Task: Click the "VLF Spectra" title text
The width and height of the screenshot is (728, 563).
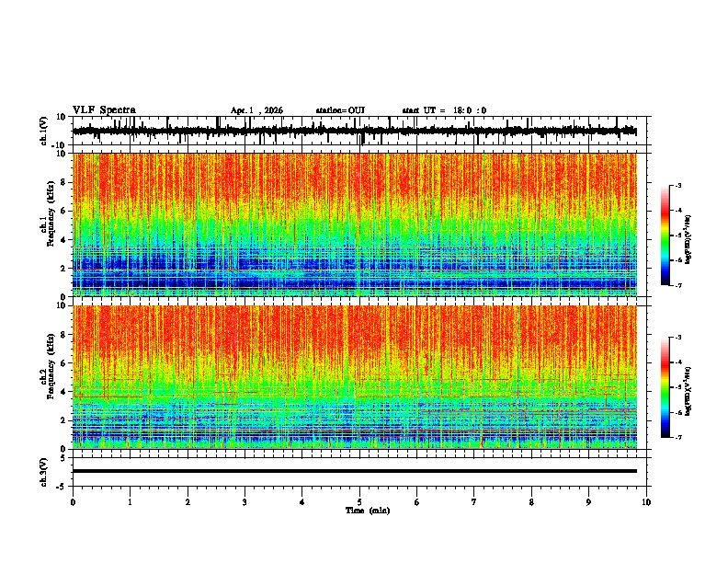Action: point(104,110)
